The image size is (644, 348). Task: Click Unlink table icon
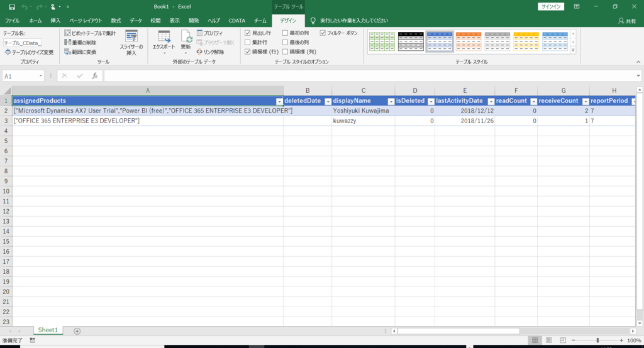coord(199,52)
